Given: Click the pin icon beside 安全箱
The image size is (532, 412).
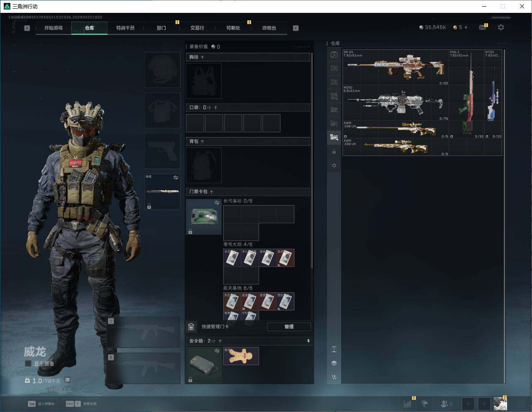Looking at the screenshot, I should click(308, 341).
